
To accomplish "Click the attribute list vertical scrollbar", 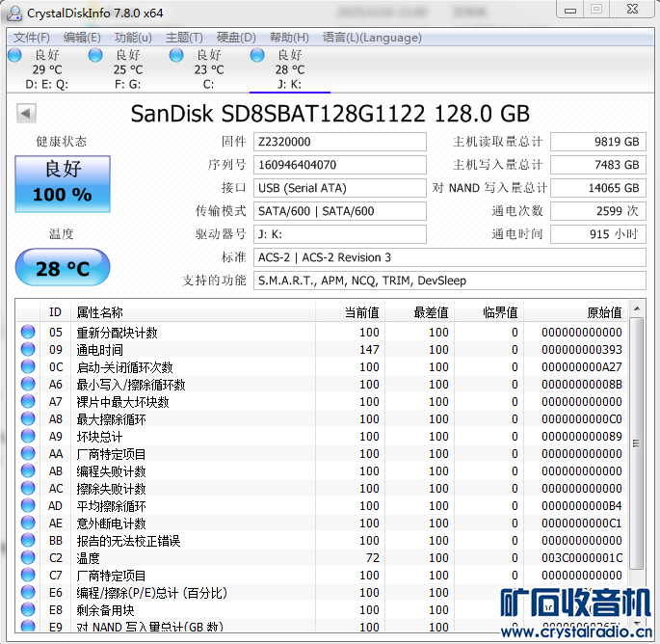I will (x=636, y=443).
